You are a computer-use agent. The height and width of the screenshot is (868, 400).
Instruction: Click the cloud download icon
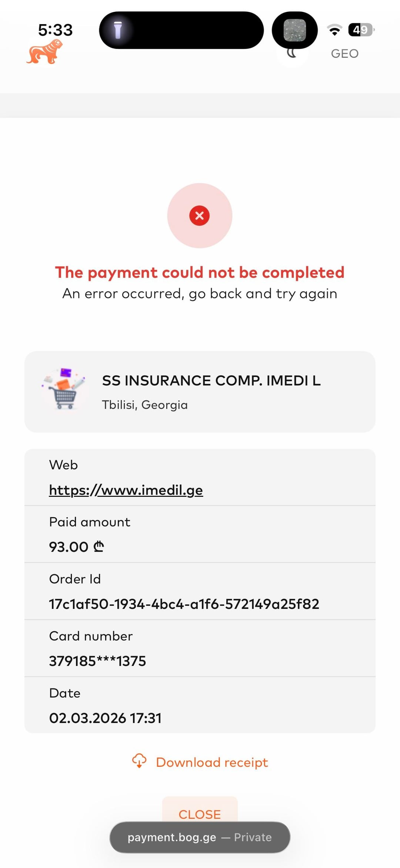pyautogui.click(x=139, y=760)
